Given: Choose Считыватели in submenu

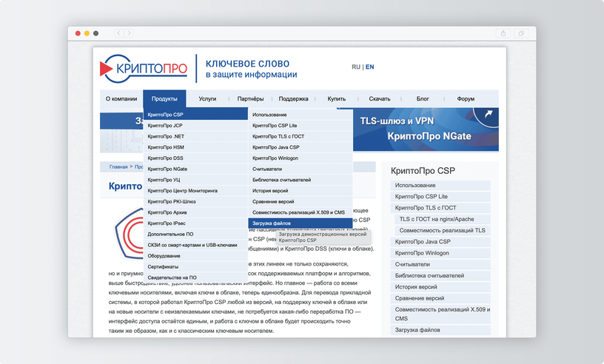Looking at the screenshot, I should click(x=301, y=169).
